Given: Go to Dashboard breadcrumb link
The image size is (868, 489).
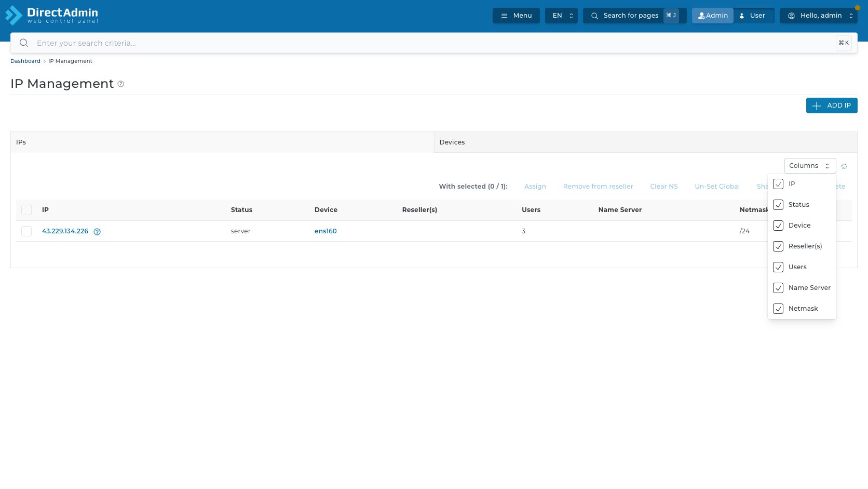Looking at the screenshot, I should click(25, 61).
